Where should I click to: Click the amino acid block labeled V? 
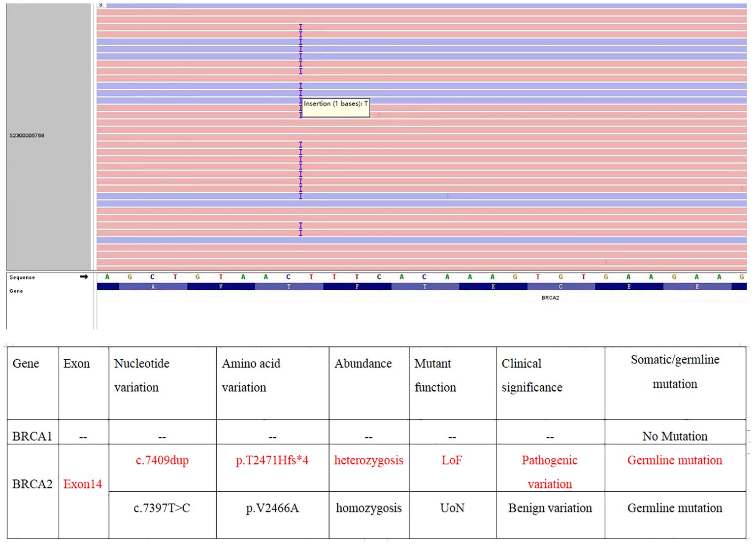221,287
